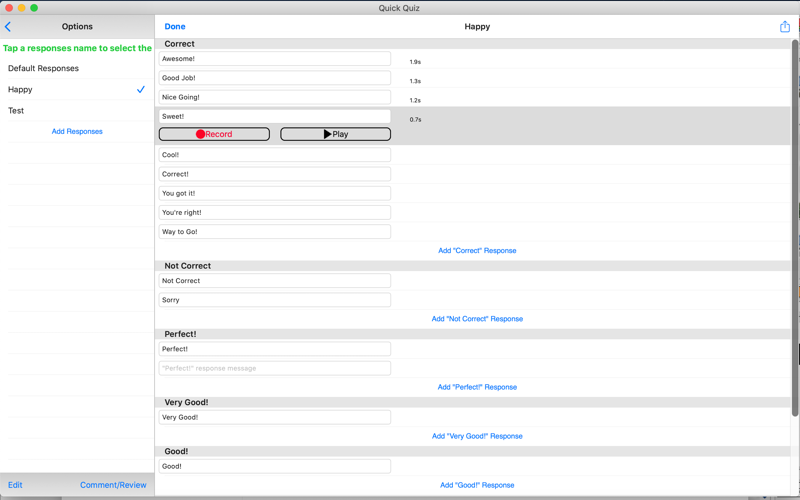Edit the Good Job! response field
This screenshot has width=800, height=500.
274,78
